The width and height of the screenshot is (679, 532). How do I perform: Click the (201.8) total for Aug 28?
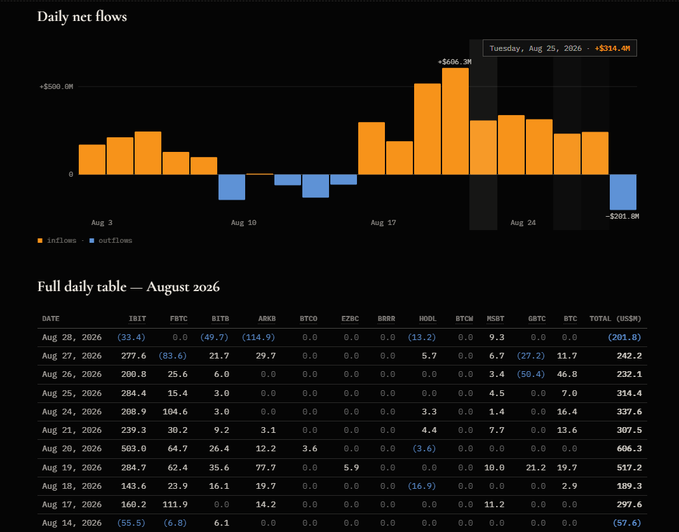pyautogui.click(x=624, y=337)
